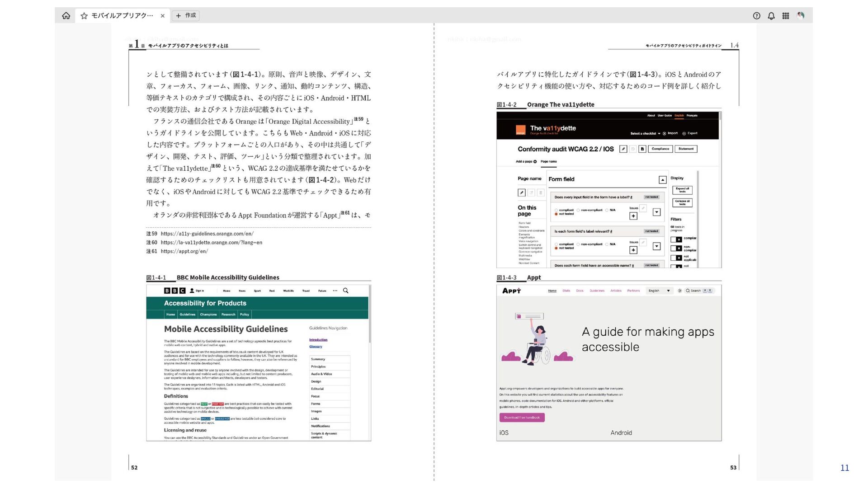Image resolution: width=868 pixels, height=488 pixels.
Task: Collapse the Form field section arrow
Action: pos(662,180)
